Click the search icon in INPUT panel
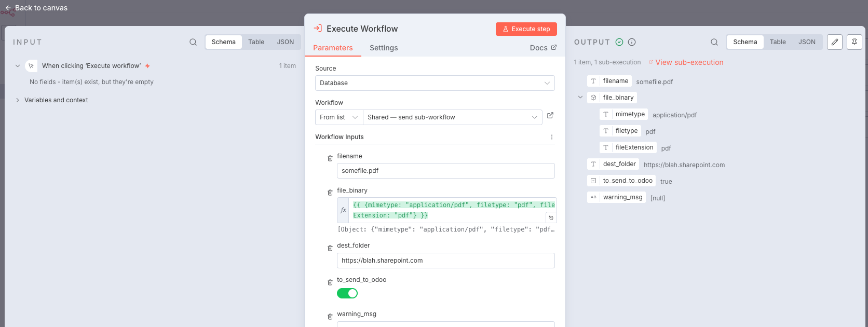868x327 pixels. 193,42
